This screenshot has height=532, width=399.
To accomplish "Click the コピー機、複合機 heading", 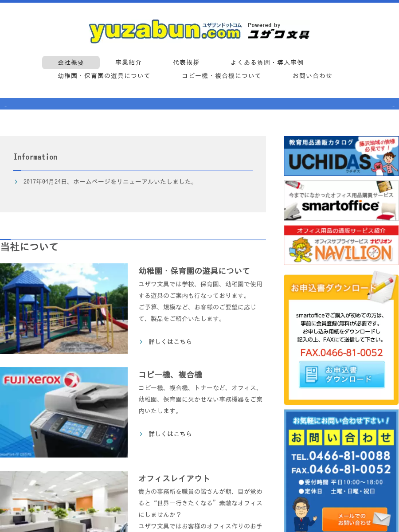I will (170, 375).
